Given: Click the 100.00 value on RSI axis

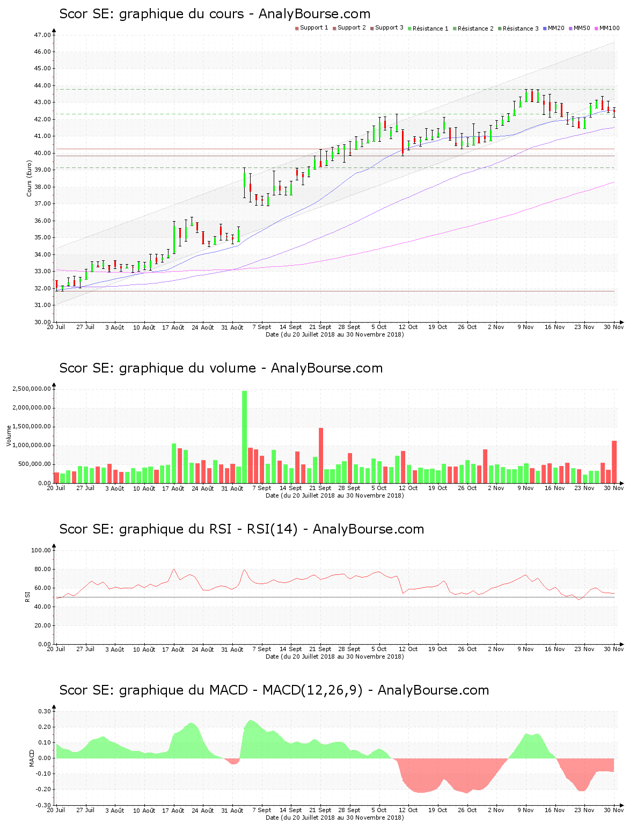Looking at the screenshot, I should click(x=41, y=550).
